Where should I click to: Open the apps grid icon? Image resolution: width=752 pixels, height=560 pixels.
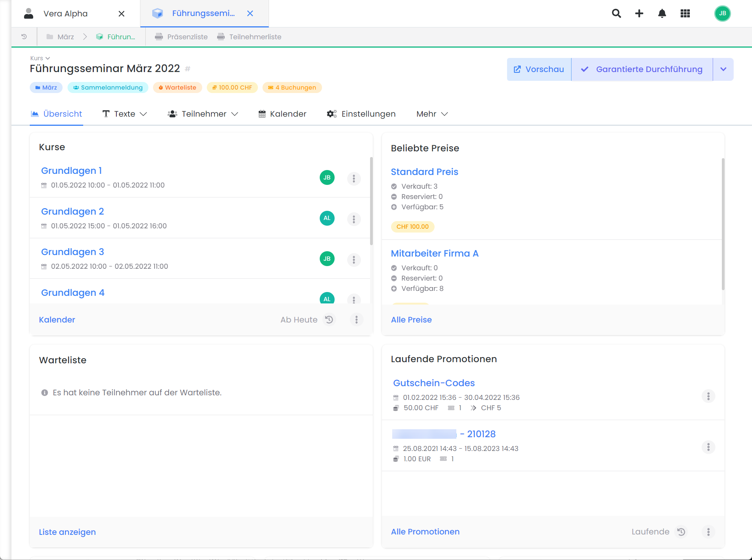pyautogui.click(x=685, y=14)
